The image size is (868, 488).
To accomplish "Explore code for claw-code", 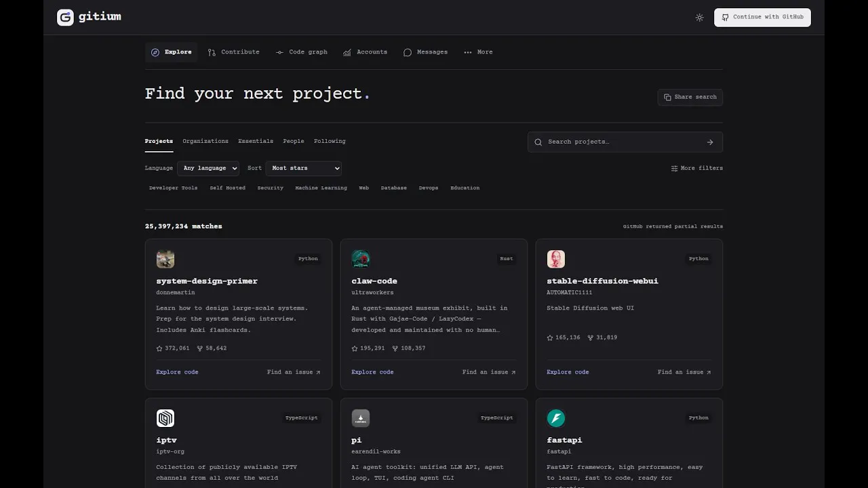I will click(373, 372).
